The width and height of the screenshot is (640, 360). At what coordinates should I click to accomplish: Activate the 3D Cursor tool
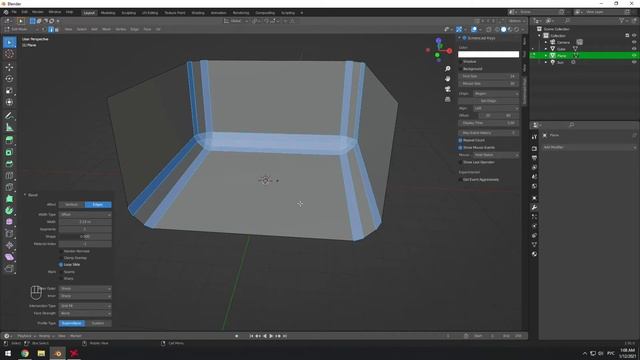pyautogui.click(x=9, y=54)
